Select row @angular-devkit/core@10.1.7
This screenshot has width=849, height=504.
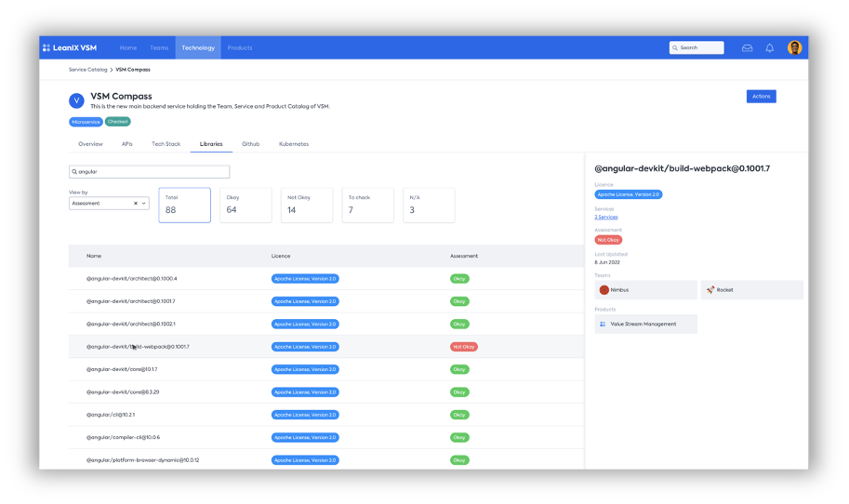tap(326, 369)
